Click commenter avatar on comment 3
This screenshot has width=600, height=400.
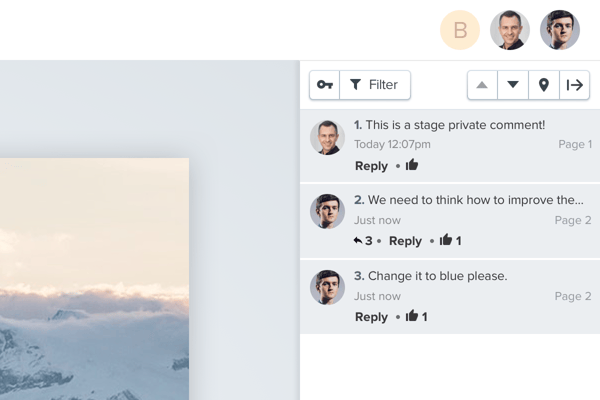pos(327,287)
